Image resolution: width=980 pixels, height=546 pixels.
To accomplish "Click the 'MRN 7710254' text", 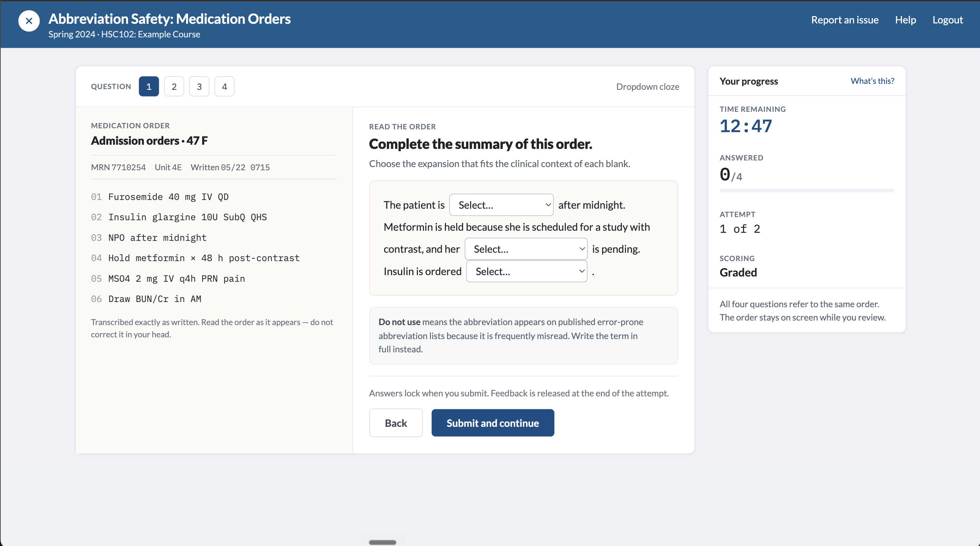I will coord(118,167).
